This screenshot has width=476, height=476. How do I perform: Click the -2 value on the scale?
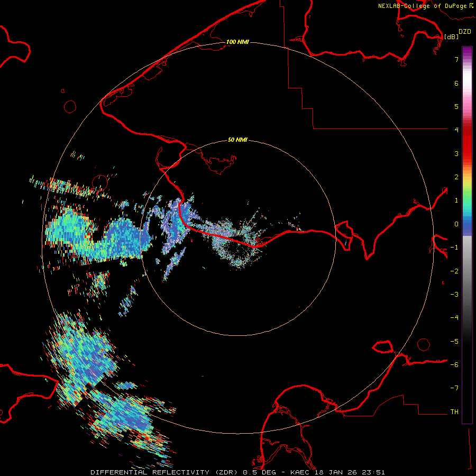tap(454, 271)
